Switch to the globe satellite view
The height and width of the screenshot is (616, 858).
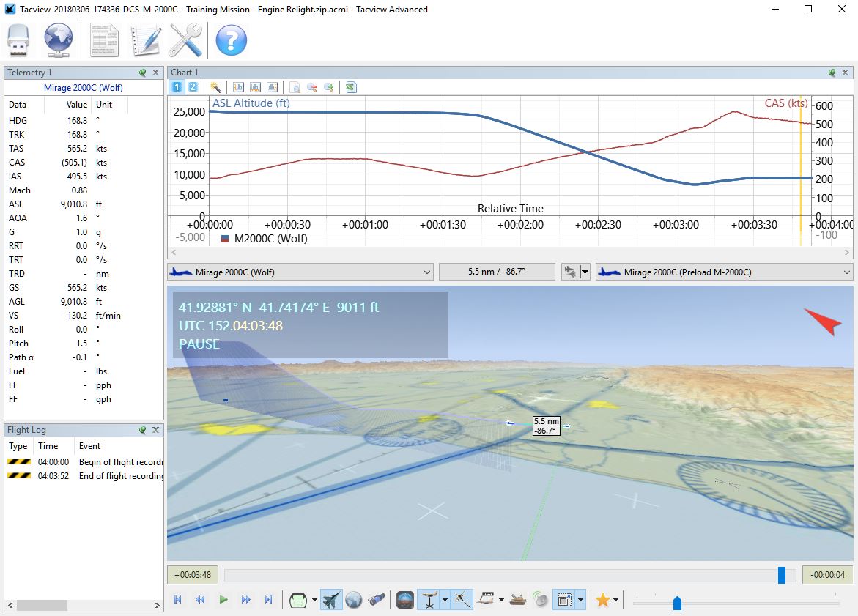(x=353, y=600)
